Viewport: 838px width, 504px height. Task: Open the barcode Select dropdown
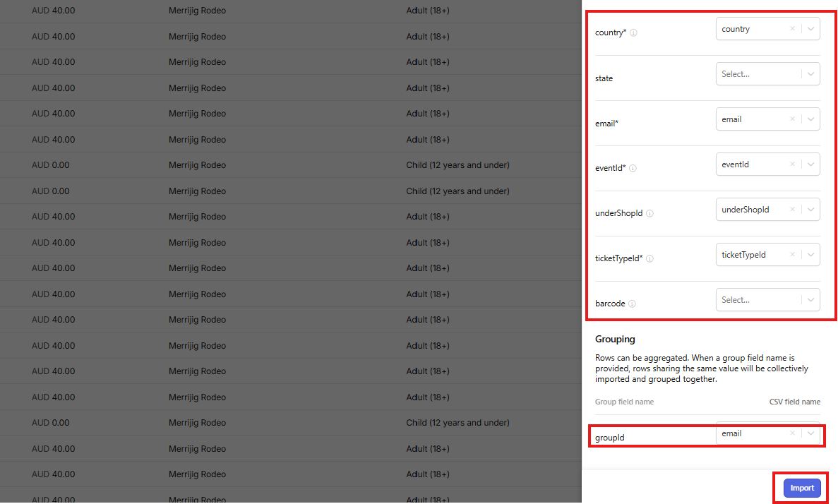coord(767,300)
